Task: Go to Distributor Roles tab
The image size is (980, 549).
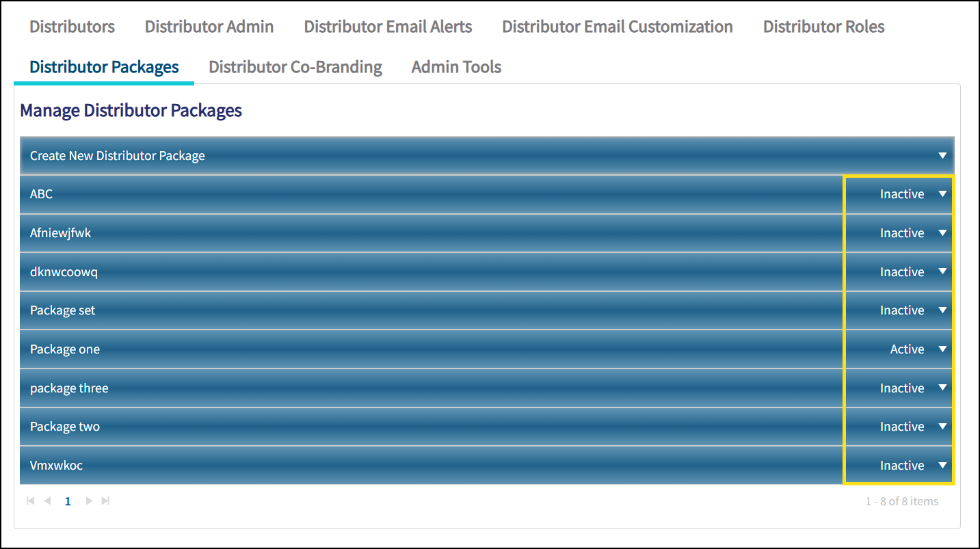Action: click(x=823, y=27)
